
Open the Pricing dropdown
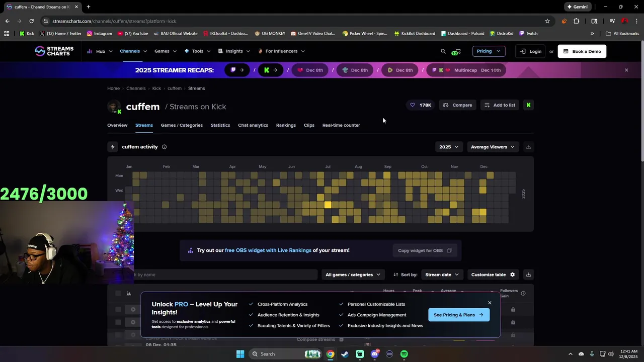(x=489, y=51)
